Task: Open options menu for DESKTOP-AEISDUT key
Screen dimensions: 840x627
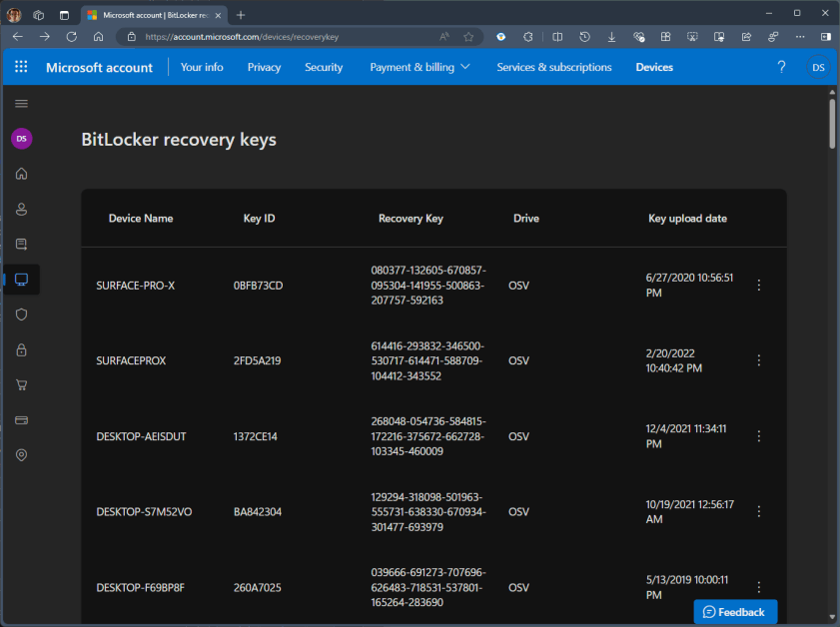Action: point(758,436)
